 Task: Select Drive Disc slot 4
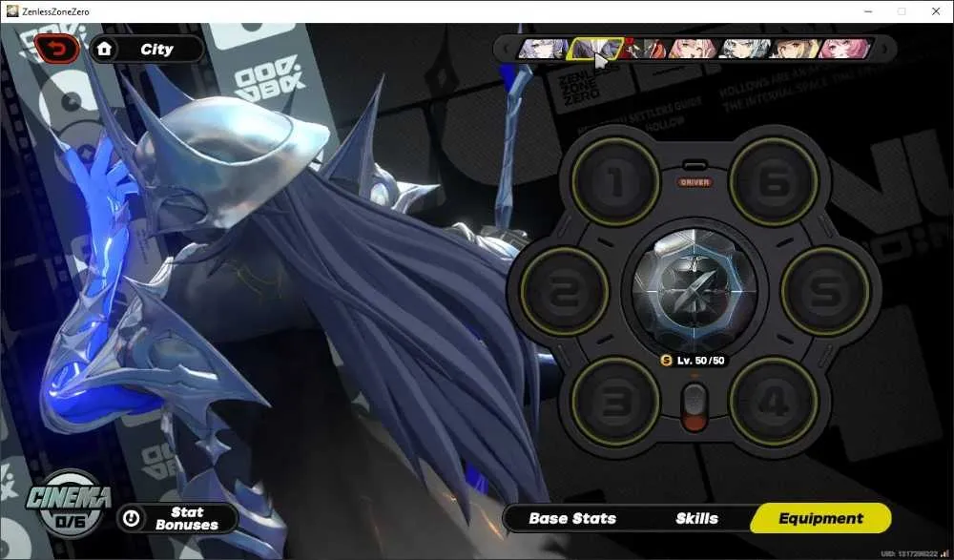[x=774, y=401]
